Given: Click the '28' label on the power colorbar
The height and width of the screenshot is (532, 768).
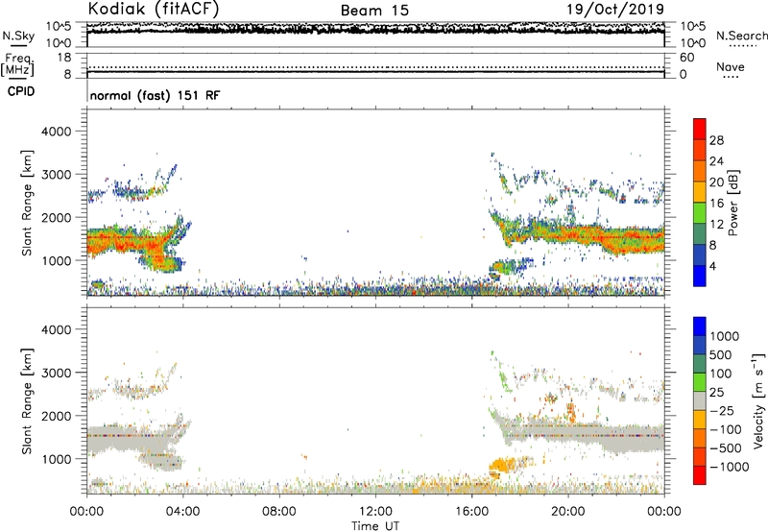Looking at the screenshot, I should 716,140.
